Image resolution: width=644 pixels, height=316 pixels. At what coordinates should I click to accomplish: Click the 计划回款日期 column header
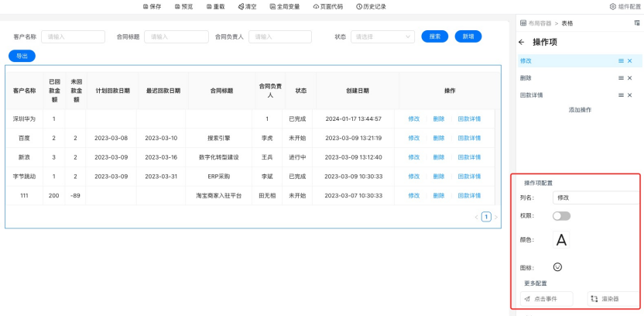(112, 91)
